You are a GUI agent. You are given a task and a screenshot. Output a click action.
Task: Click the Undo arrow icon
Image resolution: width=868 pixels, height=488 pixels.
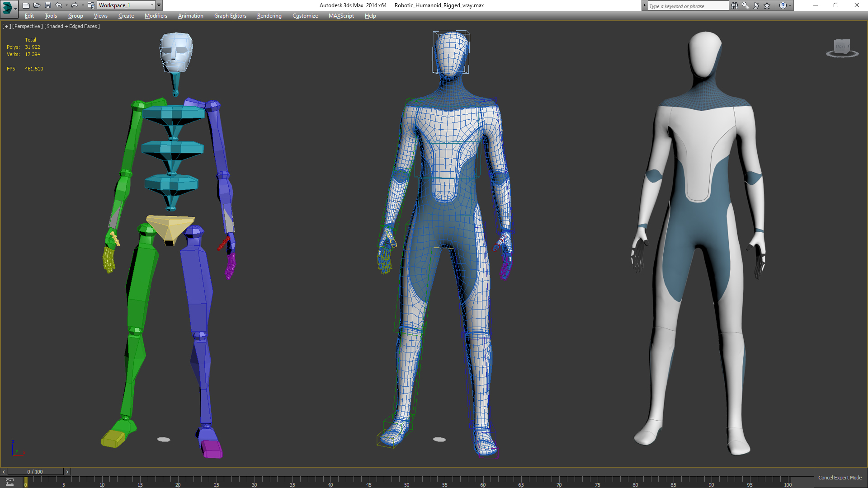[59, 5]
